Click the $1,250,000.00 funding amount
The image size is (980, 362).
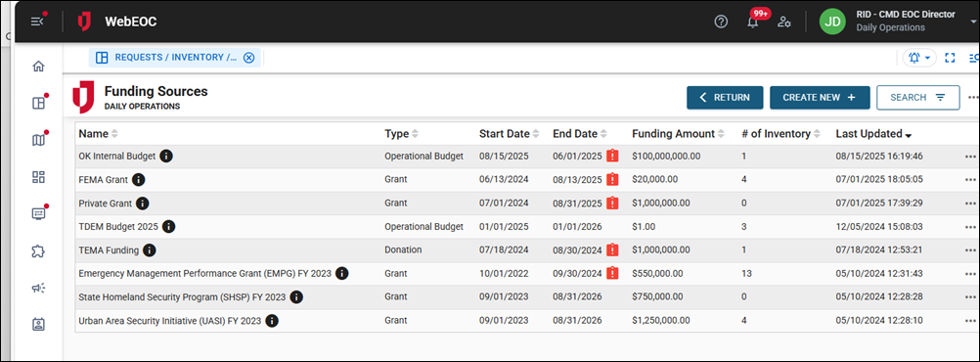(x=661, y=321)
